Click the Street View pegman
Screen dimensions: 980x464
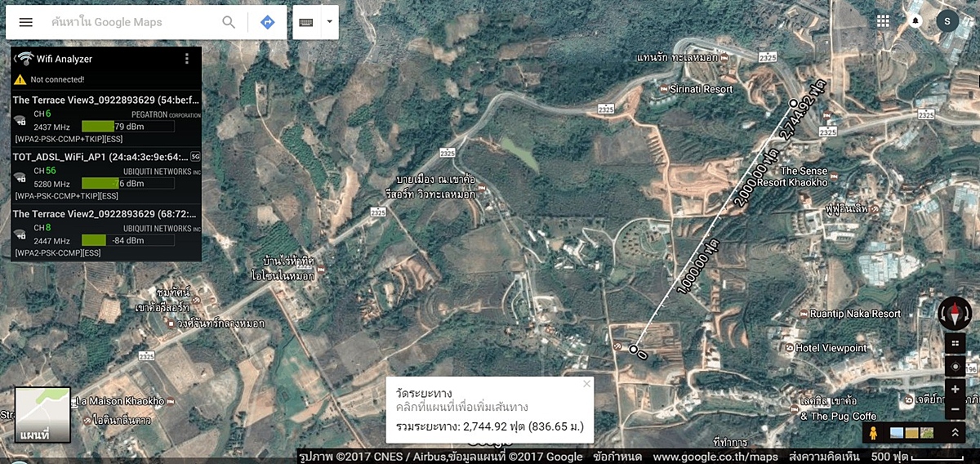[x=873, y=433]
